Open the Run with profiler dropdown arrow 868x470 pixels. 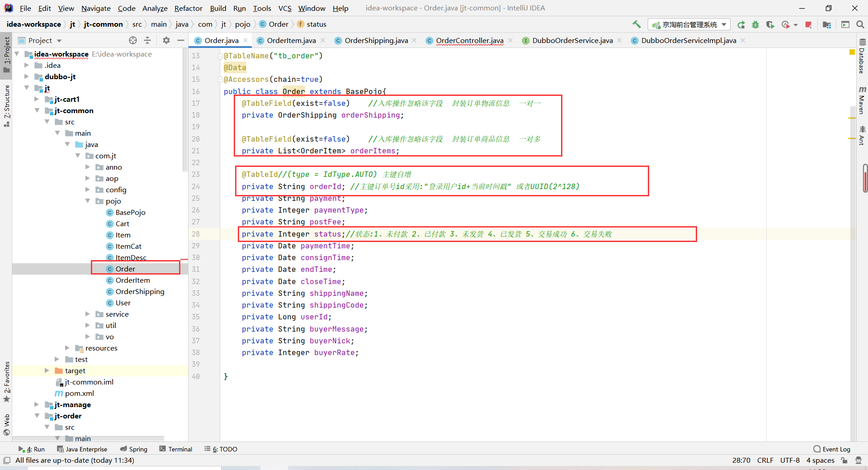(796, 24)
